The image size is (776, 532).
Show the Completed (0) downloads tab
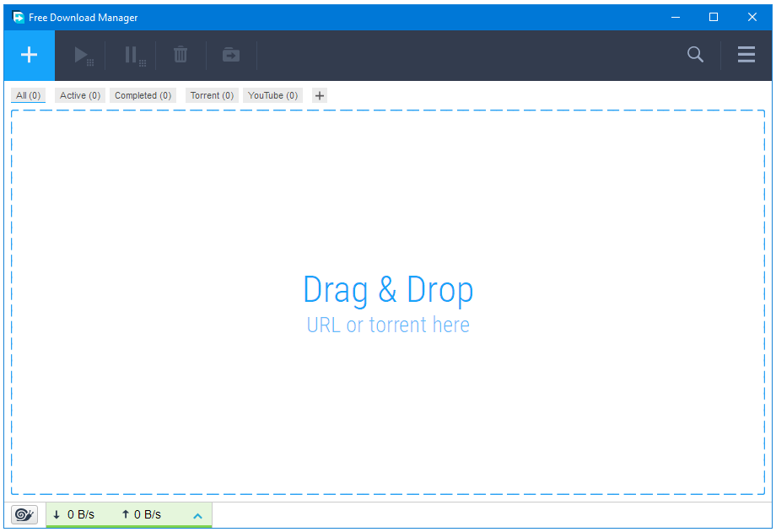click(143, 95)
